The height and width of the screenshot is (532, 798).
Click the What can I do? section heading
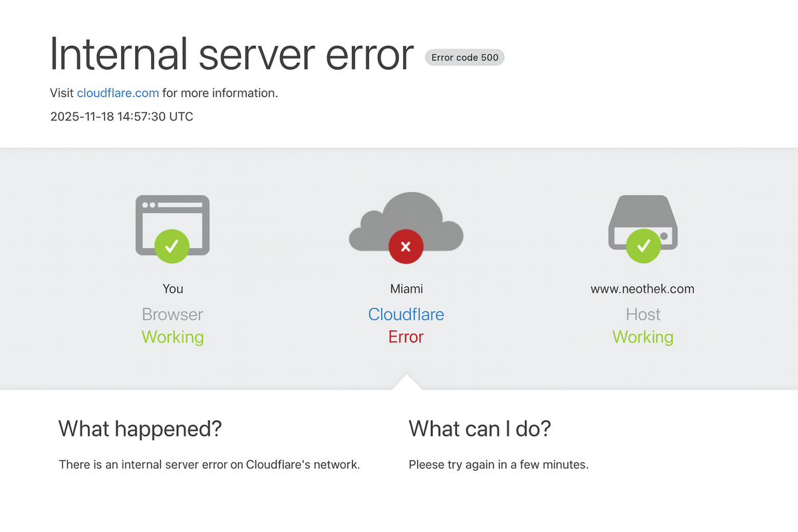pos(480,429)
